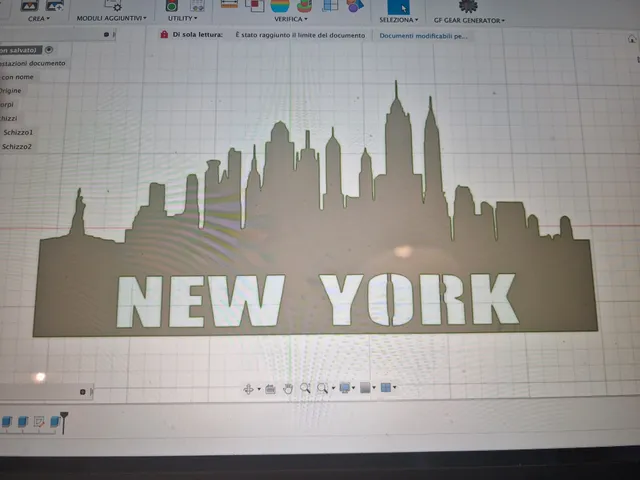
Task: Open the GF GEAR GENERATOR dropdown
Action: 469,20
